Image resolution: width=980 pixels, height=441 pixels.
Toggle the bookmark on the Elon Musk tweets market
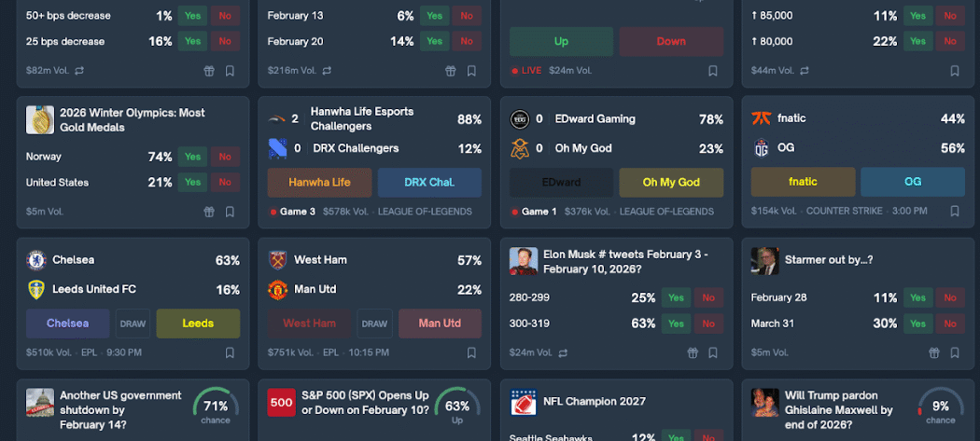[x=713, y=353]
